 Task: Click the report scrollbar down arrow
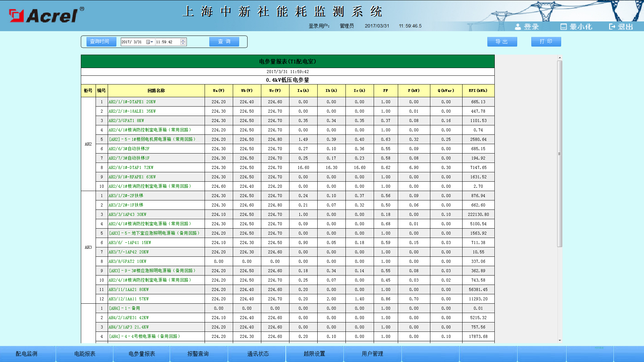tap(559, 340)
